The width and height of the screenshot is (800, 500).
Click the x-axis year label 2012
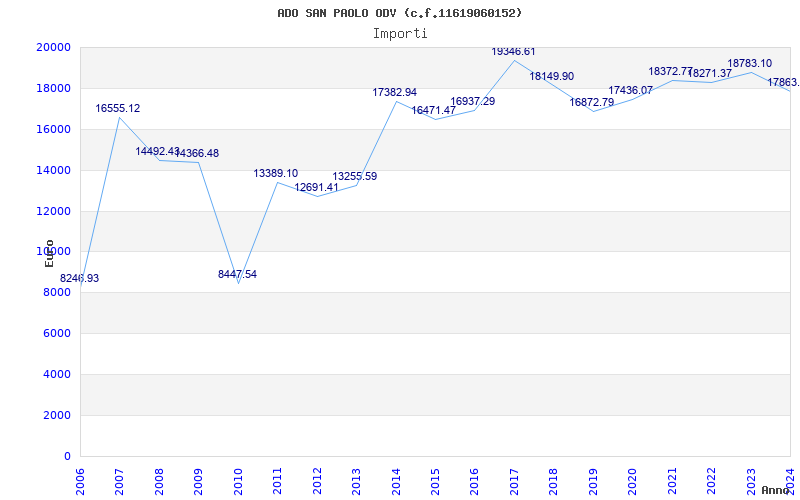(x=317, y=481)
